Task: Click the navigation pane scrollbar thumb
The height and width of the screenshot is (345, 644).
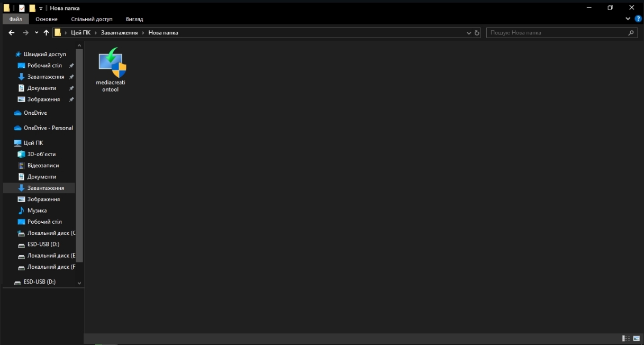Action: click(x=79, y=156)
